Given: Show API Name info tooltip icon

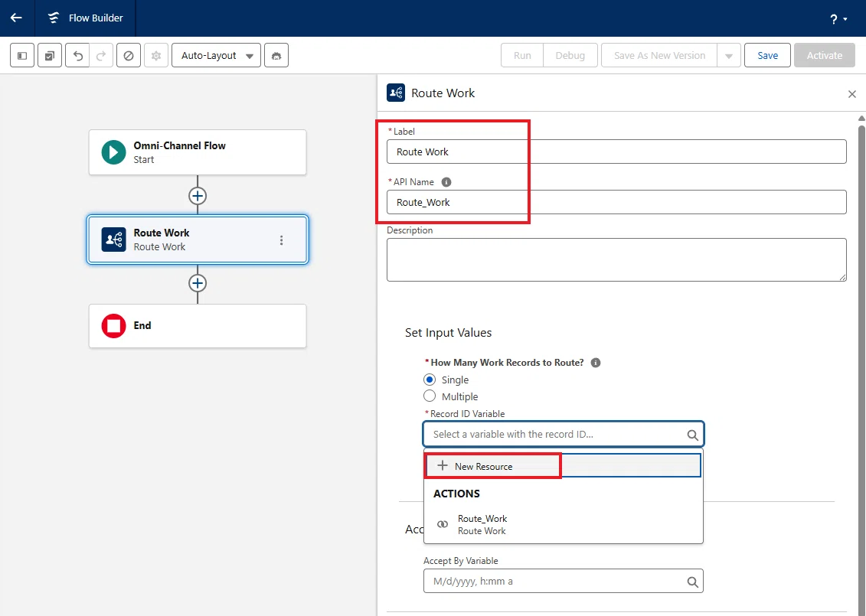Looking at the screenshot, I should coord(446,182).
